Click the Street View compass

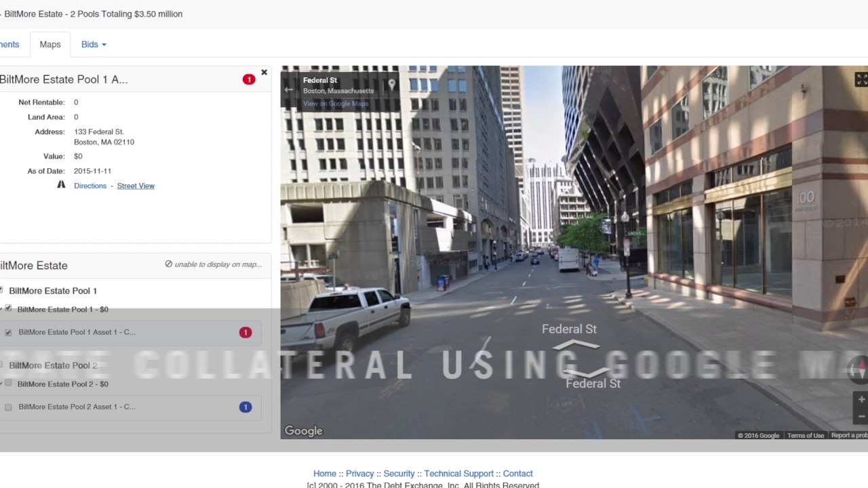tap(861, 369)
